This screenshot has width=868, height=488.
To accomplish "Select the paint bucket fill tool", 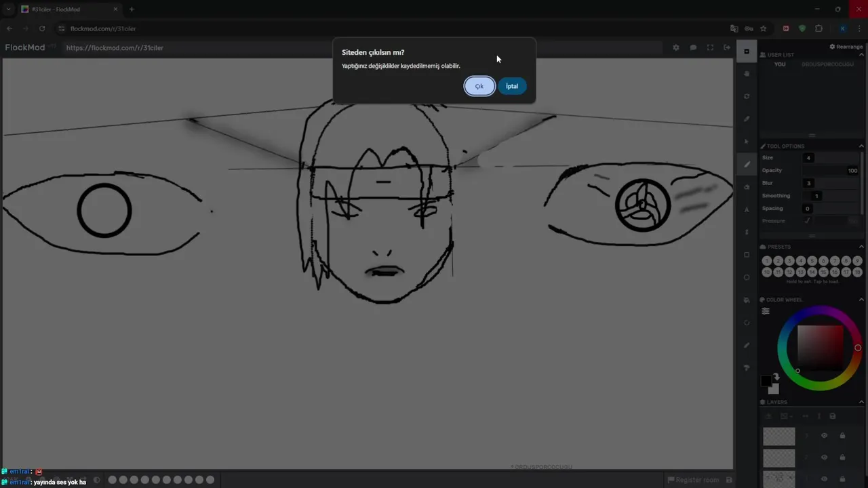I will pos(747,300).
